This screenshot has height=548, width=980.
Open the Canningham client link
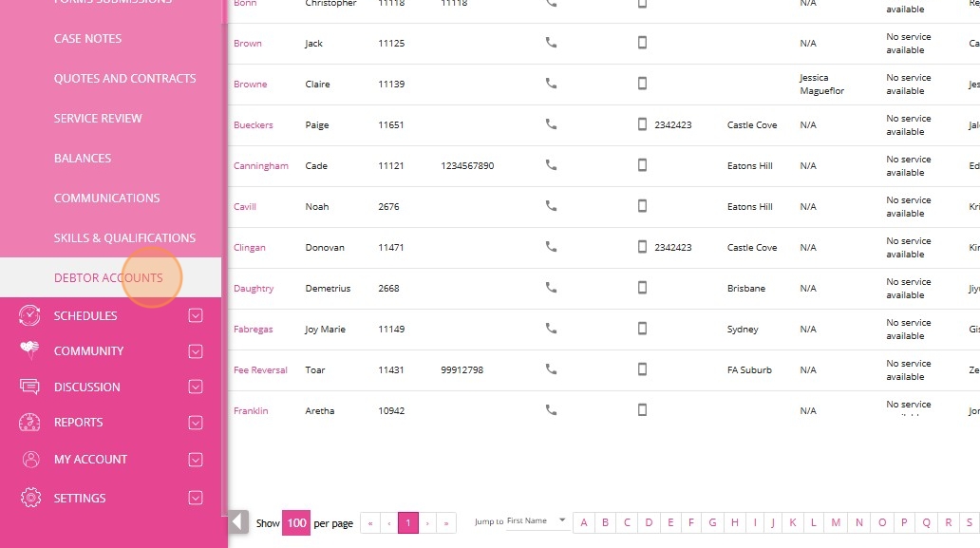click(x=260, y=165)
